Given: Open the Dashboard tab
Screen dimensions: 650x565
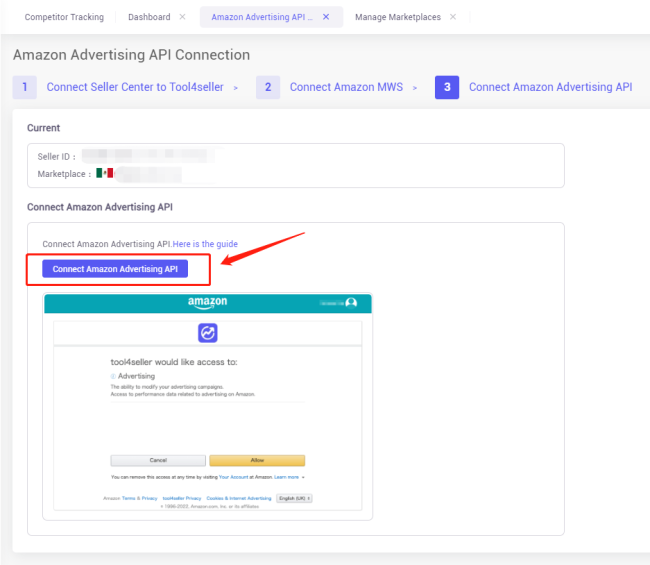Looking at the screenshot, I should [149, 17].
